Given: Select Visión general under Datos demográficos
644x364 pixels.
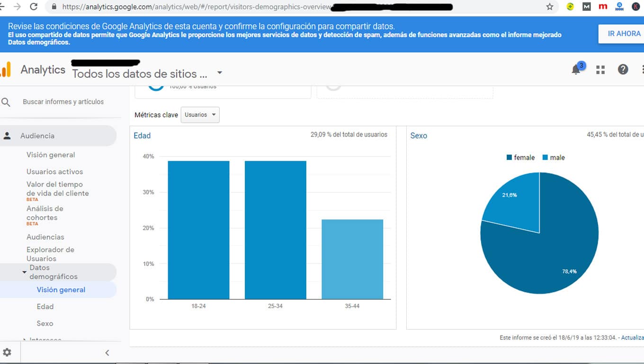Looking at the screenshot, I should pos(61,290).
